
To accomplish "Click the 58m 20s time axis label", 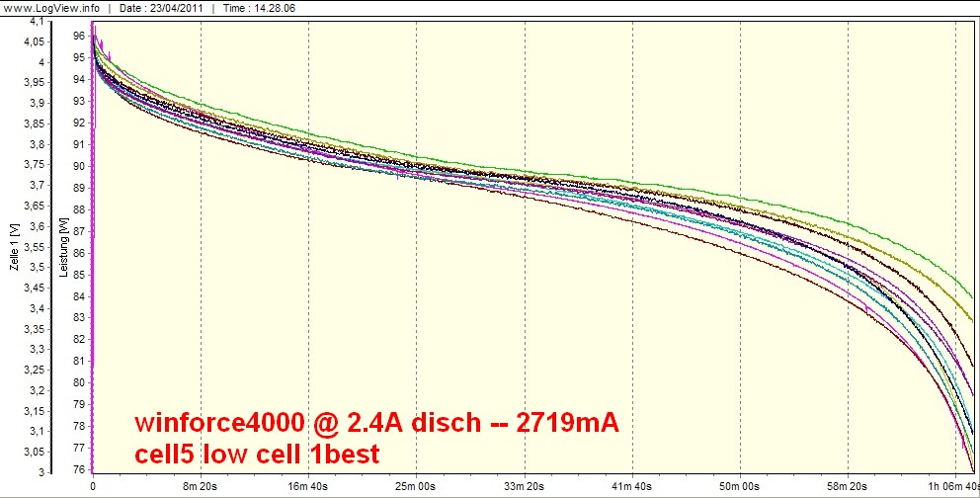I will click(849, 485).
